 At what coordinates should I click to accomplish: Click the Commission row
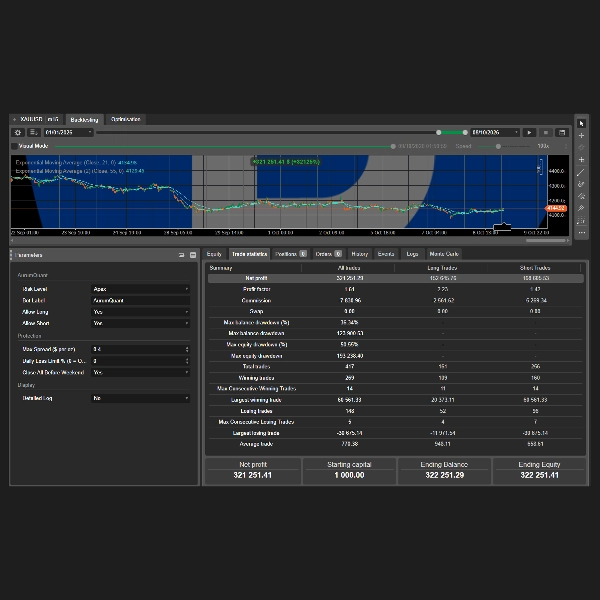396,300
